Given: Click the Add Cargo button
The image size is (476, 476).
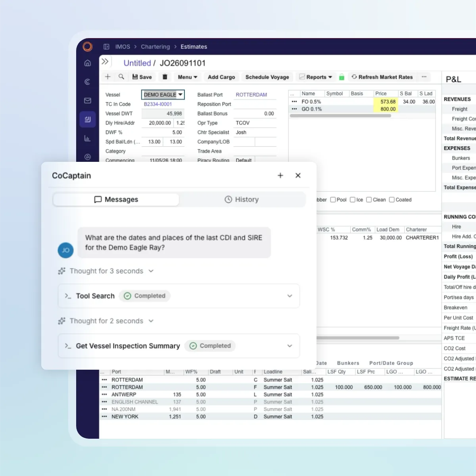Looking at the screenshot, I should pyautogui.click(x=221, y=77).
